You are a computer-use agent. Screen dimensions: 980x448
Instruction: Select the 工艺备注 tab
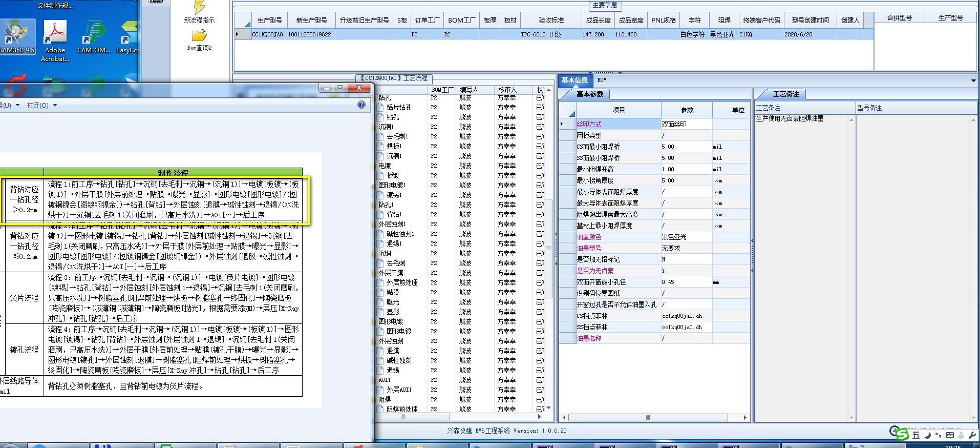coord(786,94)
